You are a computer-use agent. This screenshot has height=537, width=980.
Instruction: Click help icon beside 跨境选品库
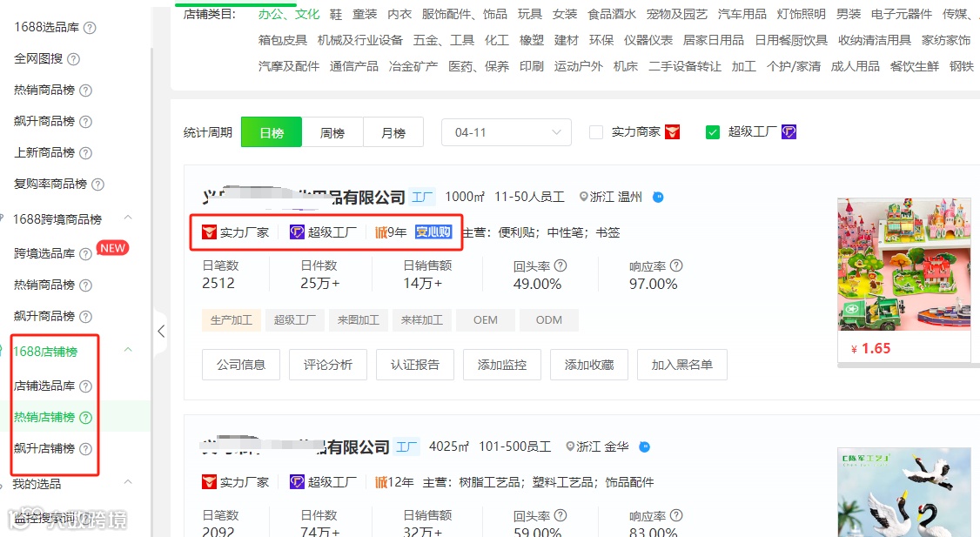[85, 254]
